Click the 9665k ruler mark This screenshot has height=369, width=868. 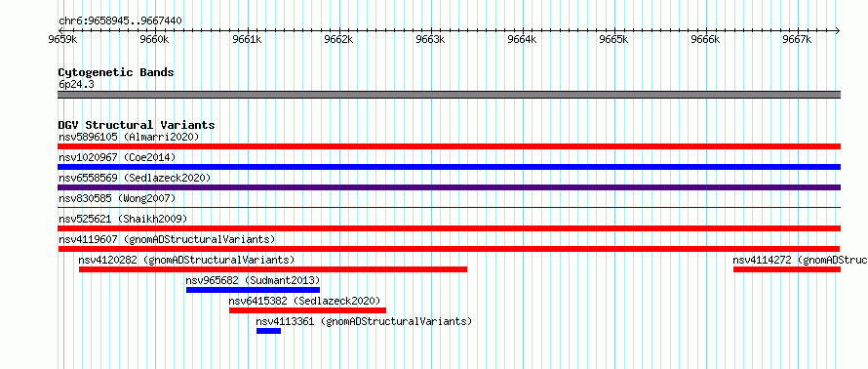(x=614, y=40)
